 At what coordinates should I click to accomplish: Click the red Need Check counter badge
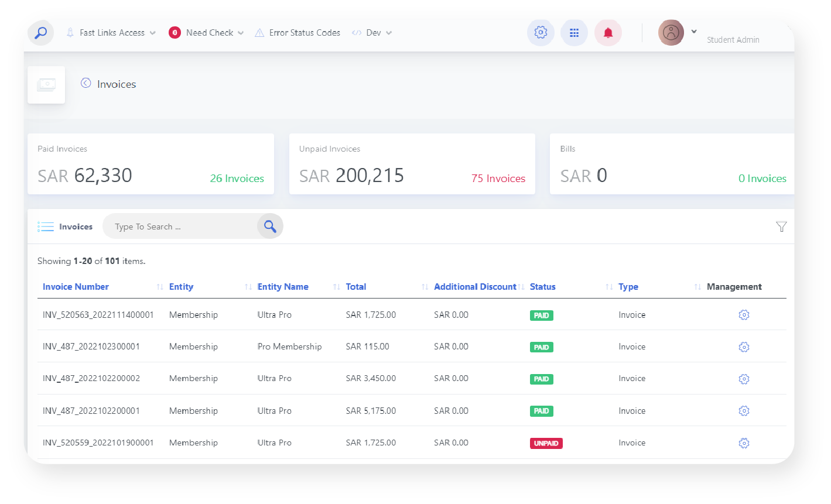[x=175, y=33]
